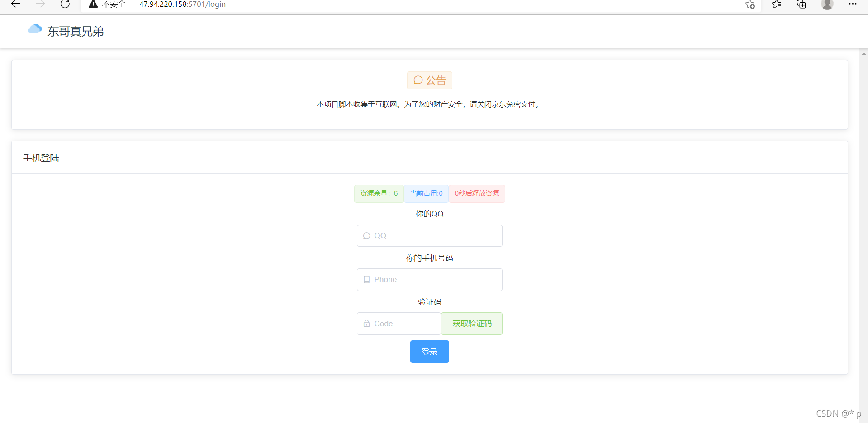This screenshot has height=423, width=868.
Task: Click the announcement text about 京东免密支付
Action: (430, 104)
